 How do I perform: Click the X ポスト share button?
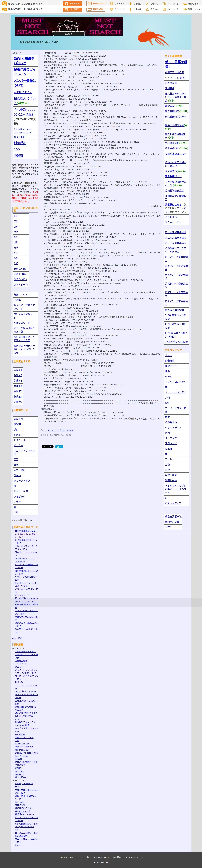coord(47,447)
